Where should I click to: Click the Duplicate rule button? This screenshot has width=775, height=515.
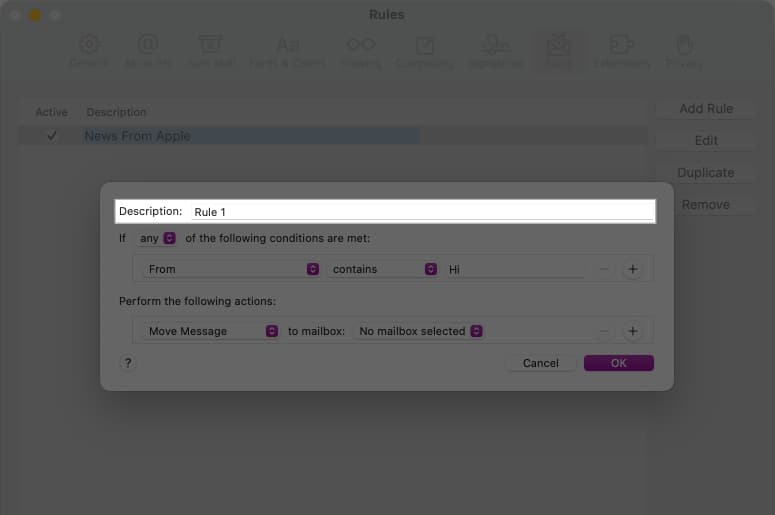[706, 173]
